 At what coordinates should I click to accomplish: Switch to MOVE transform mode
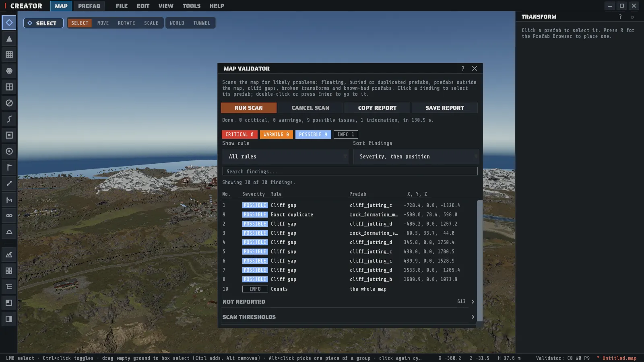tap(103, 23)
